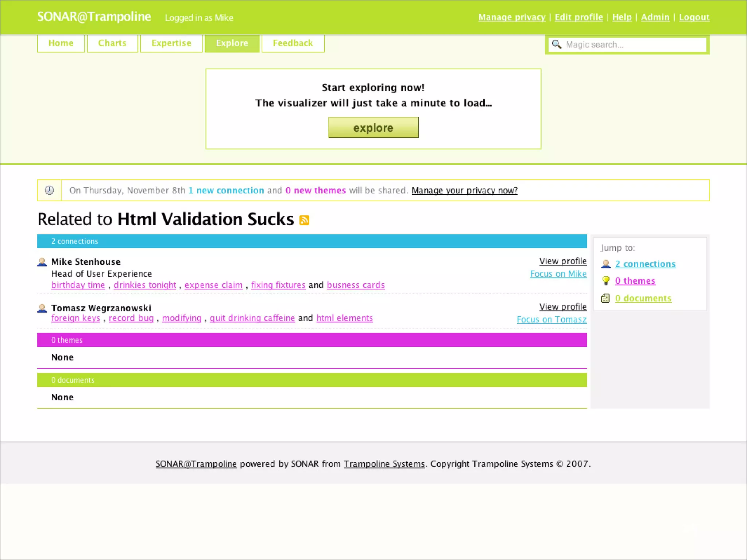Open the Charts tab
747x560 pixels.
(x=112, y=43)
